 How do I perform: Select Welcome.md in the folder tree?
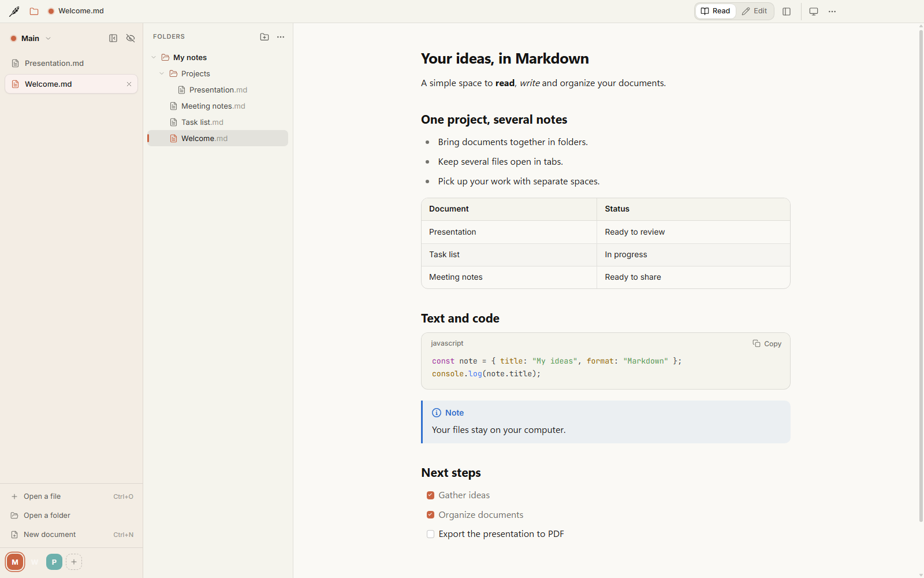point(218,138)
